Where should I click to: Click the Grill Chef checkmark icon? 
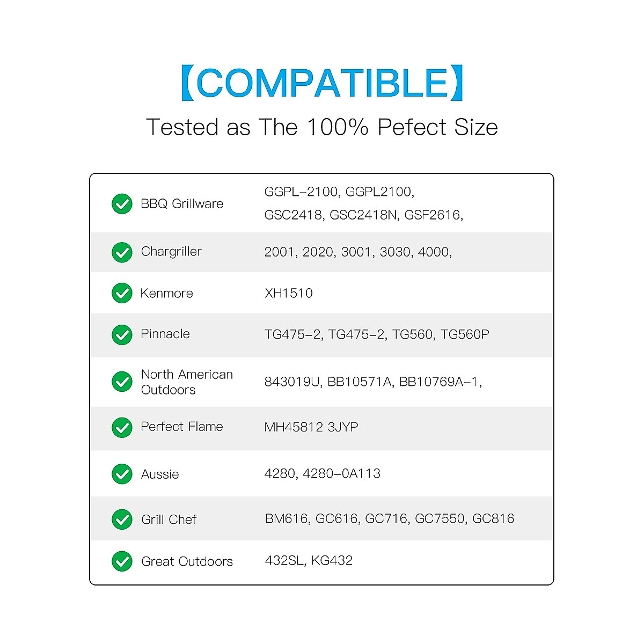pos(122,519)
